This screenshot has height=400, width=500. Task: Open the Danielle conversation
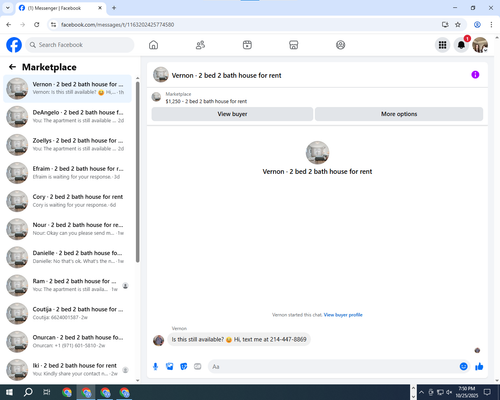click(67, 257)
